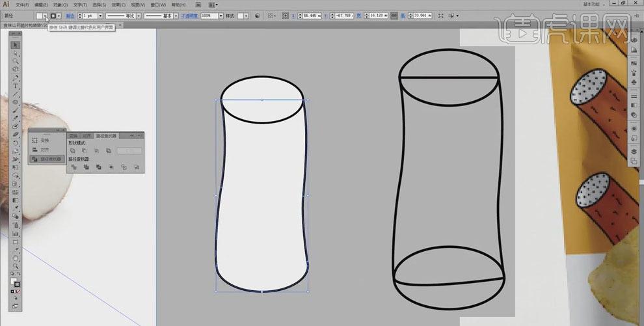Click the reference point locator grid
The height and width of the screenshot is (326, 644).
(x=286, y=16)
